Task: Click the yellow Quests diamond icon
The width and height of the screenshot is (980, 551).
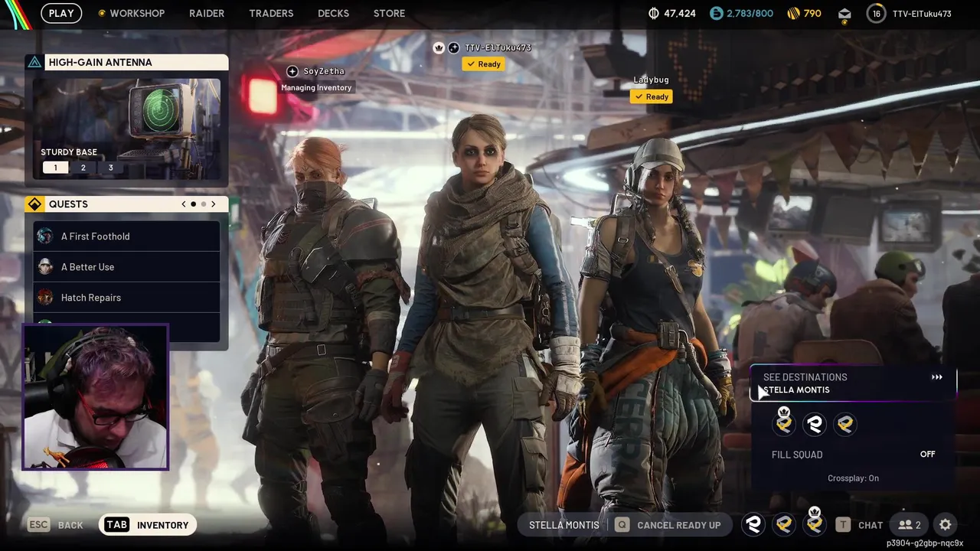Action: [x=34, y=204]
